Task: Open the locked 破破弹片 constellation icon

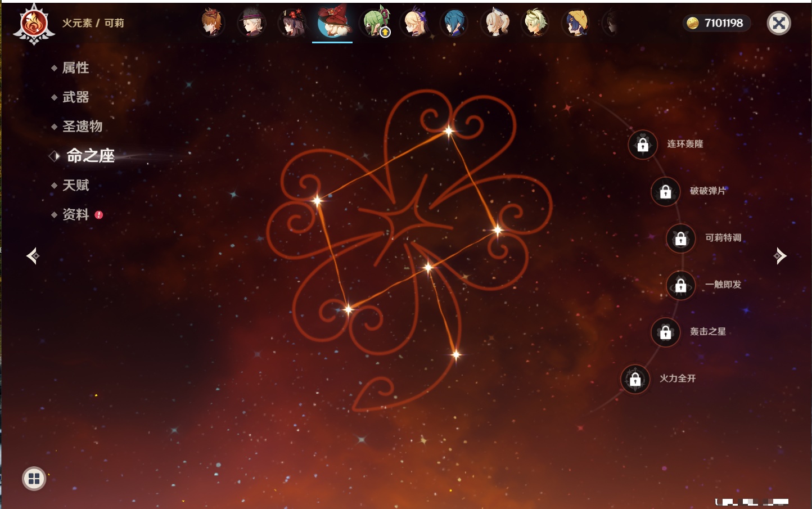Action: click(x=666, y=192)
